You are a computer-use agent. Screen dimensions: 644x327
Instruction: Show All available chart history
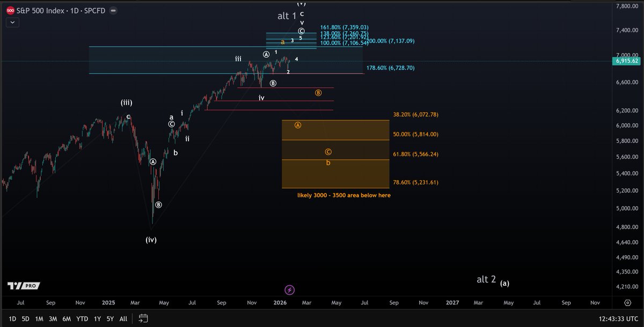coord(123,318)
